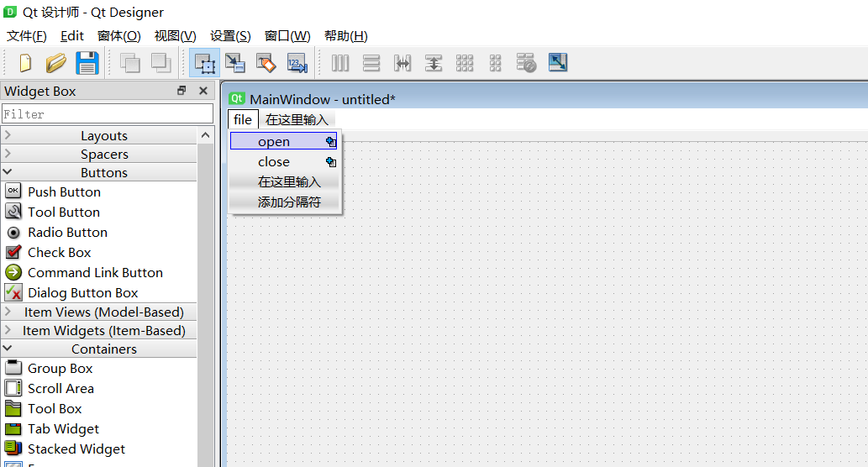Click Lay Out Vertically icon
The image size is (868, 467).
click(x=371, y=63)
